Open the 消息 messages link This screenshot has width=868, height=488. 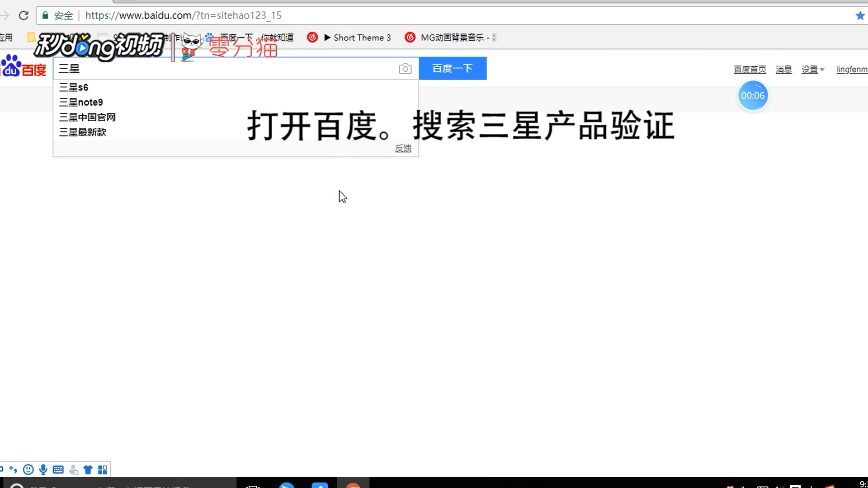[x=783, y=70]
